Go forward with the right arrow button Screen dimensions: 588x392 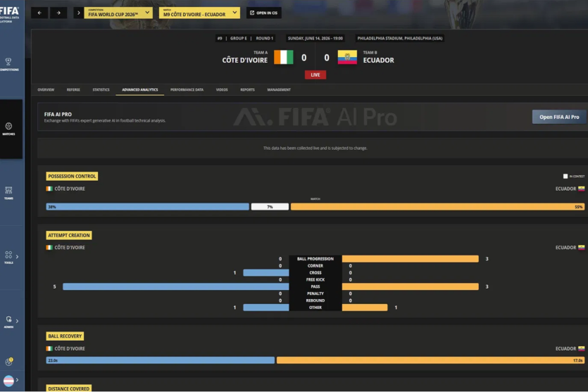(58, 13)
